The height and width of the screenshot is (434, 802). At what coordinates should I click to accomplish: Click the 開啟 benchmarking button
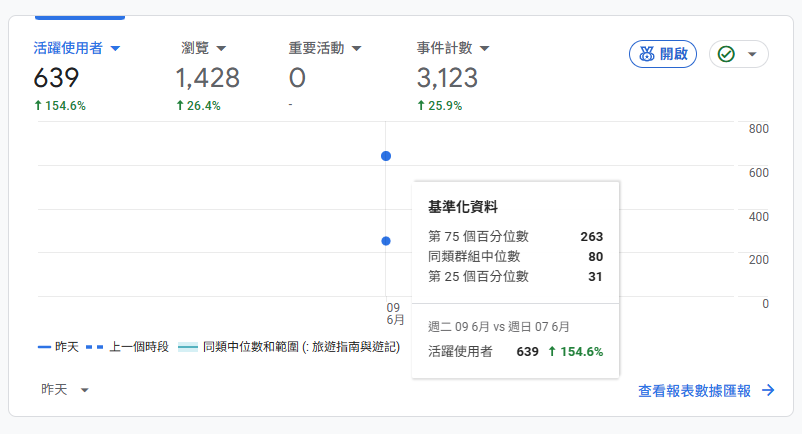[x=662, y=54]
